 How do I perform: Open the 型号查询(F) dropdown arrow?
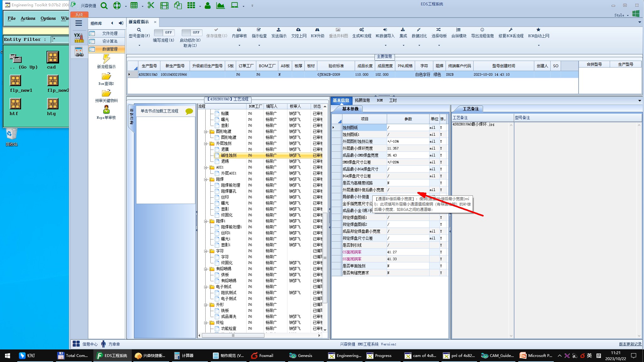pyautogui.click(x=139, y=45)
